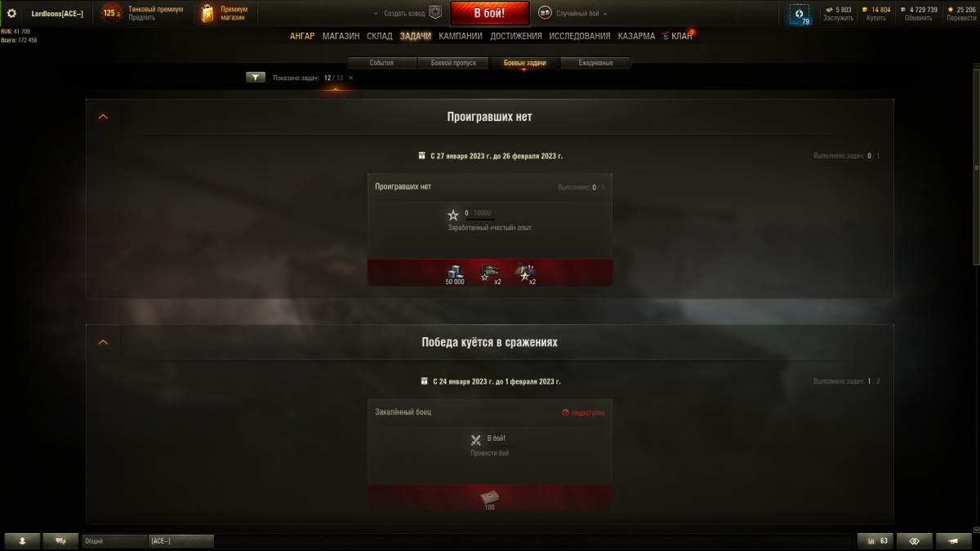Image resolution: width=980 pixels, height=551 pixels.
Task: Go to МАГАЗИН in main menu
Action: (x=341, y=36)
